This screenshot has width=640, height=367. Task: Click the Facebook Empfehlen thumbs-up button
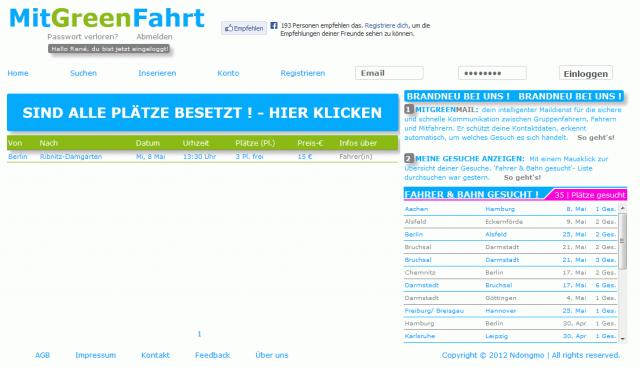tap(244, 28)
